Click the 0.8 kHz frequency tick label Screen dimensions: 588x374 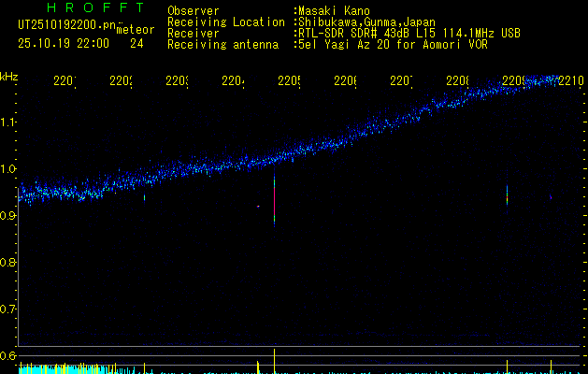pyautogui.click(x=8, y=263)
